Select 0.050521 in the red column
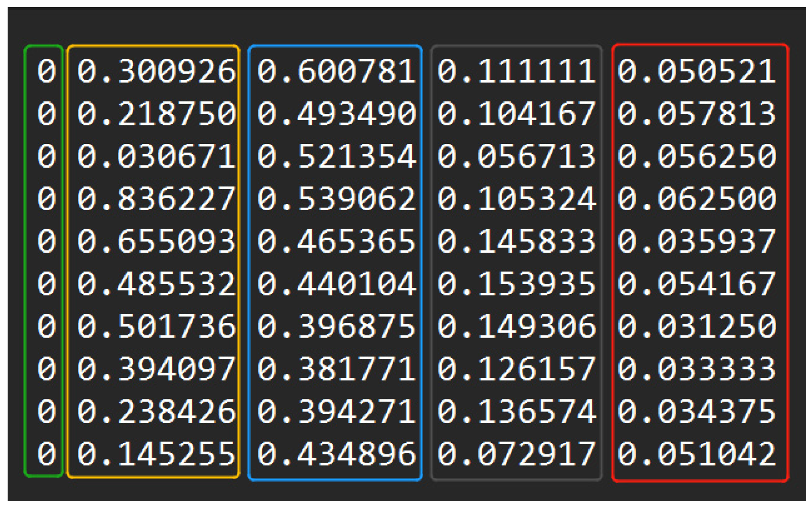Screen dimensions: 812x507 (x=696, y=71)
